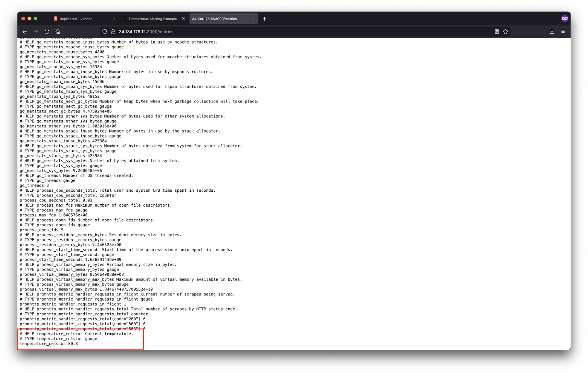Screen dimensions: 588x373
Task: Click the insecure connection padlock icon
Action: (x=113, y=32)
